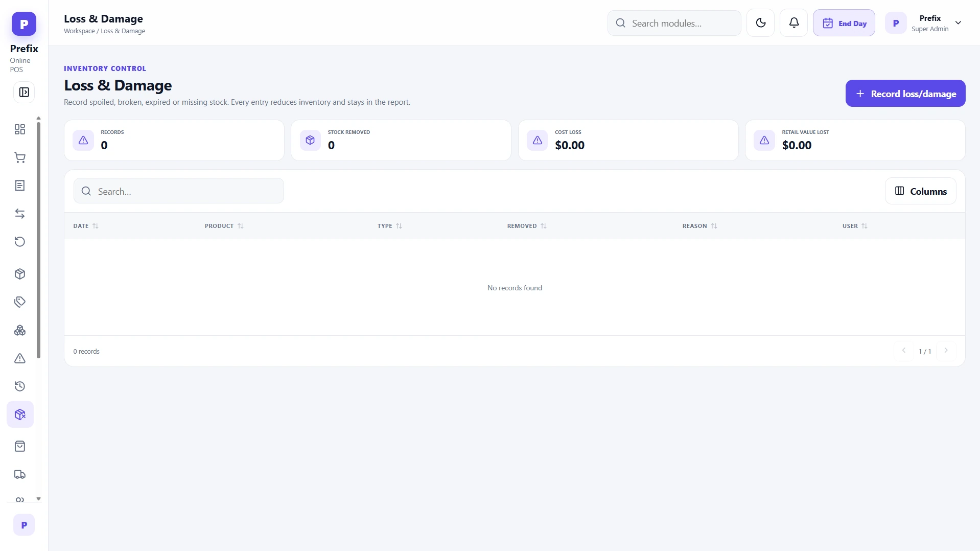Sort table by Reason column
Image resolution: width=980 pixels, height=551 pixels.
pyautogui.click(x=700, y=226)
